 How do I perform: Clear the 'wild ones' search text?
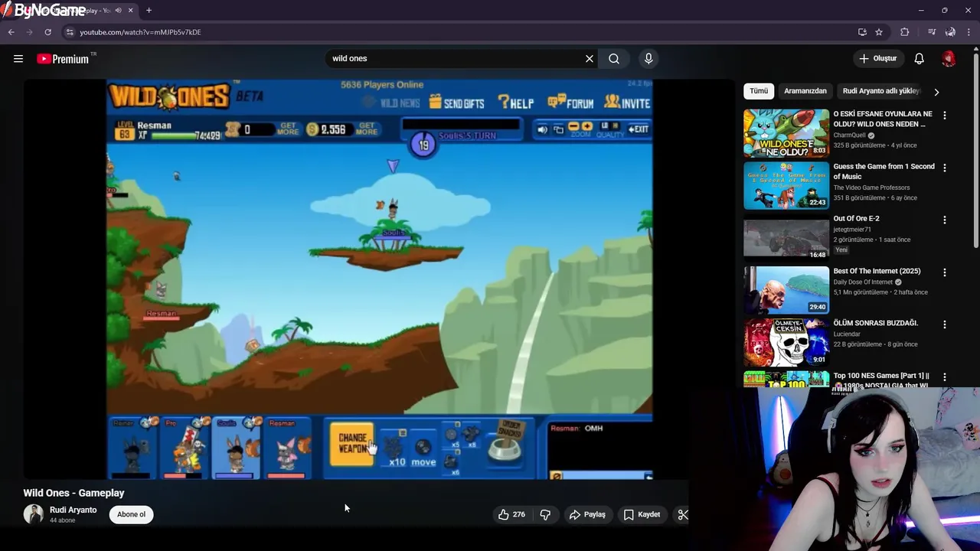point(590,58)
